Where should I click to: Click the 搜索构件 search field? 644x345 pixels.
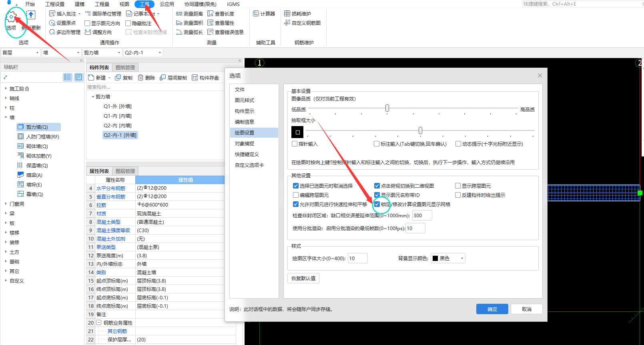click(160, 87)
